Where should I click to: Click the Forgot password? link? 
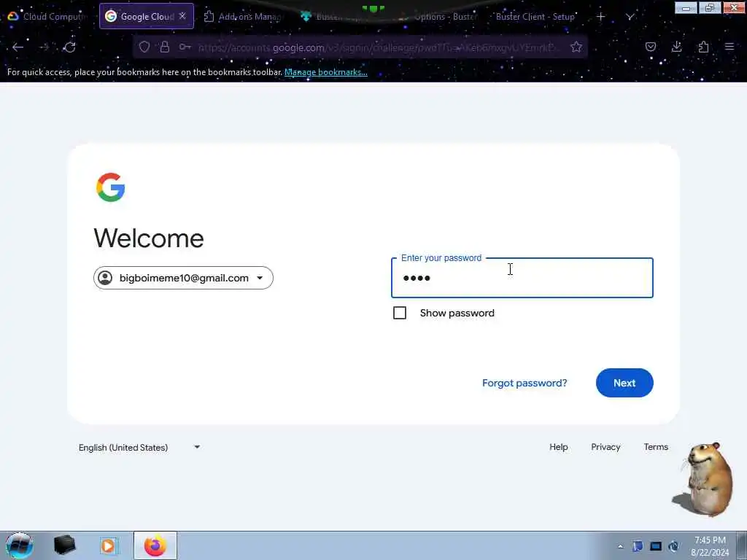pos(525,384)
